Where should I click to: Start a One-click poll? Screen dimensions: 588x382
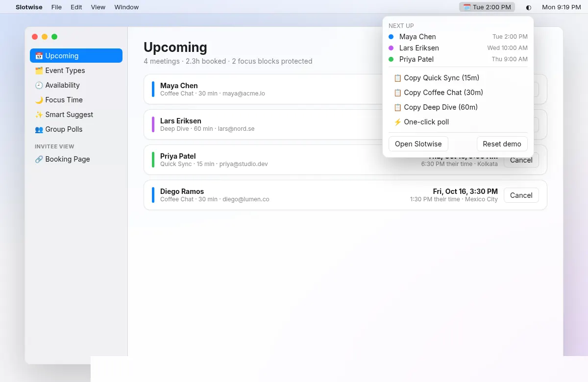458,122
